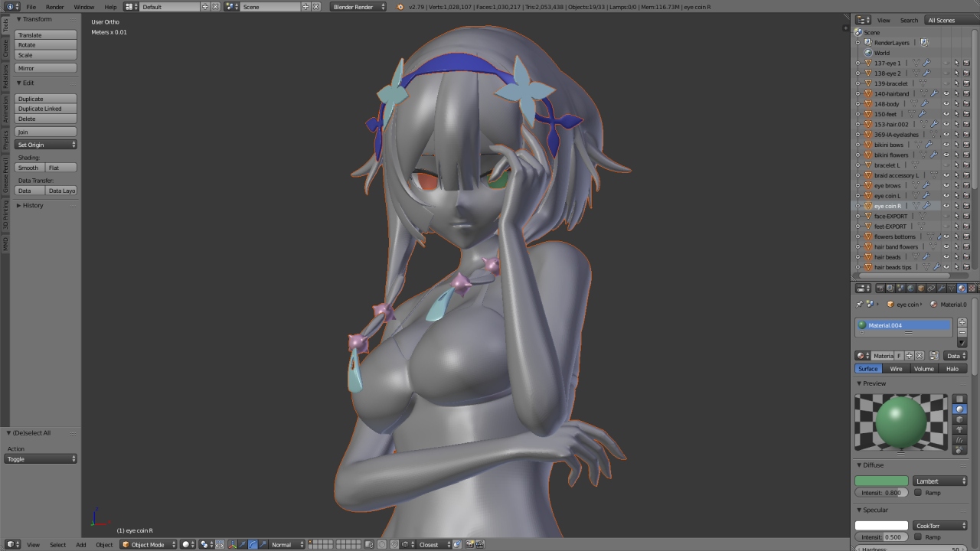
Task: Click the Blender info editor type icon
Action: (12, 7)
